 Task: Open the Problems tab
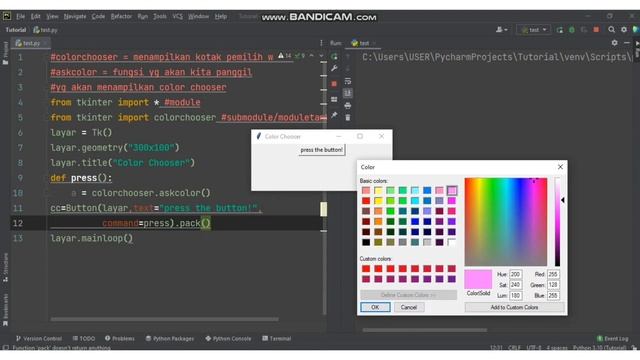pos(120,338)
